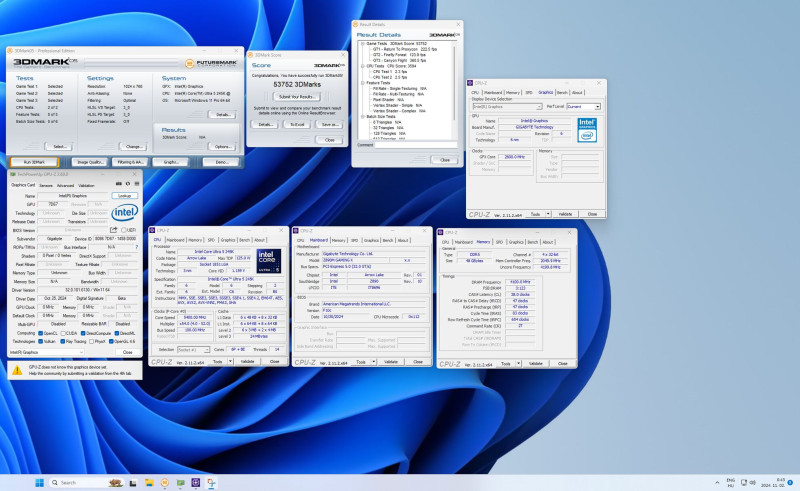Click Bus Interface question mark in GPU-Z
This screenshot has width=800, height=491.
pos(136,247)
